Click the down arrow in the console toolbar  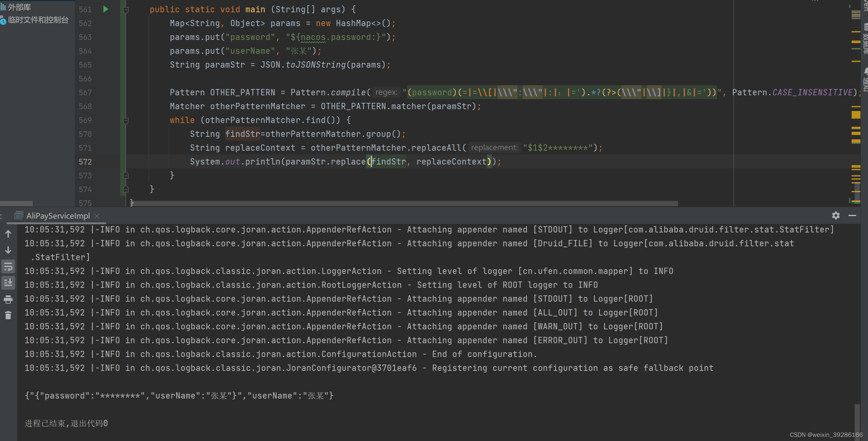click(x=8, y=250)
